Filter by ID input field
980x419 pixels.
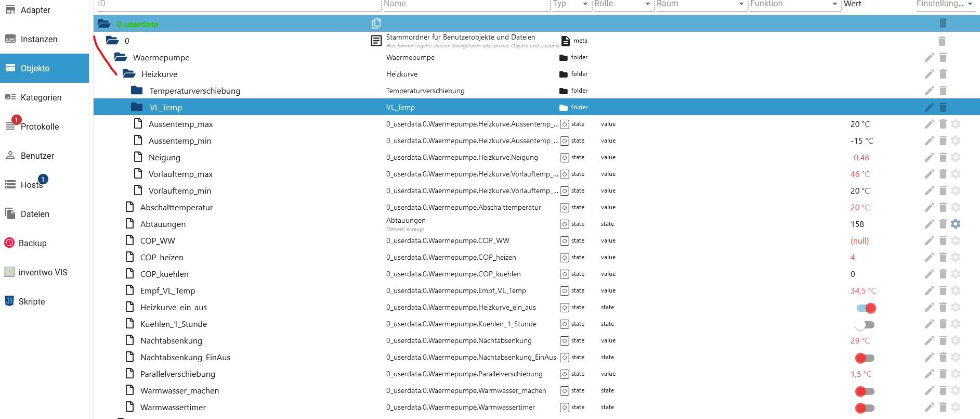pyautogui.click(x=239, y=4)
